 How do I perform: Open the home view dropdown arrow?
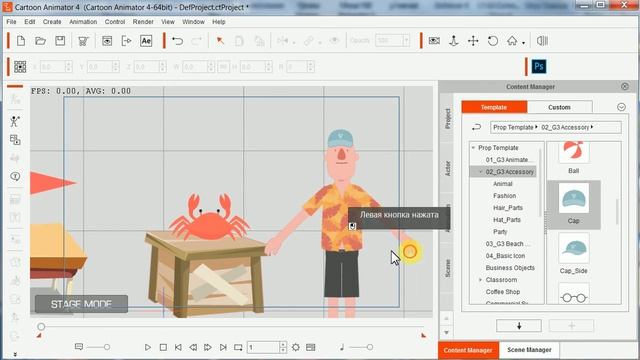point(523,42)
